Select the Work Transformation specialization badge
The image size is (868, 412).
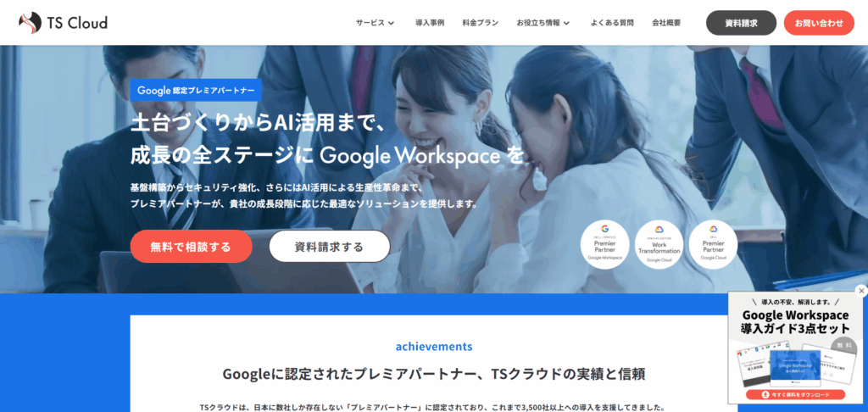pyautogui.click(x=659, y=244)
